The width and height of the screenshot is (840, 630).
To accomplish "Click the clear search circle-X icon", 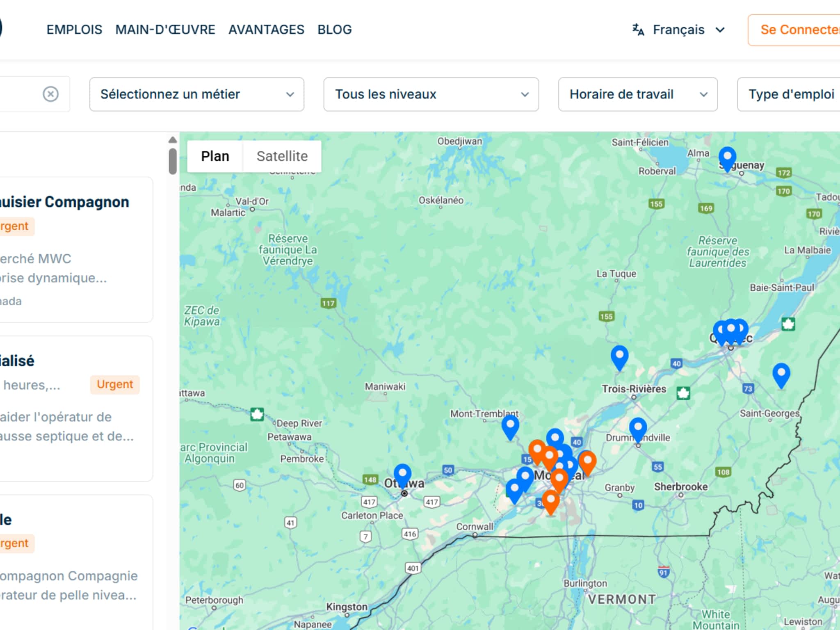I will coord(50,94).
